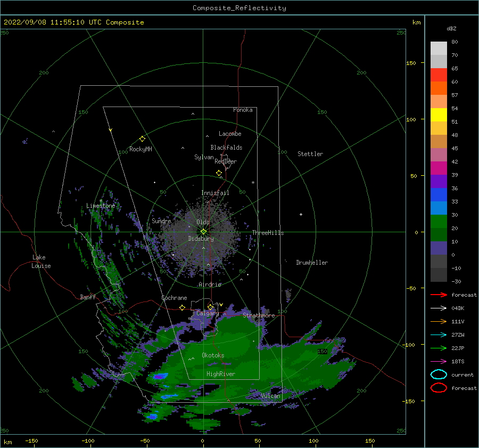This screenshot has height=448, width=479.
Task: Click the magenta 39-42 dBZ color swatch
Action: [439, 168]
